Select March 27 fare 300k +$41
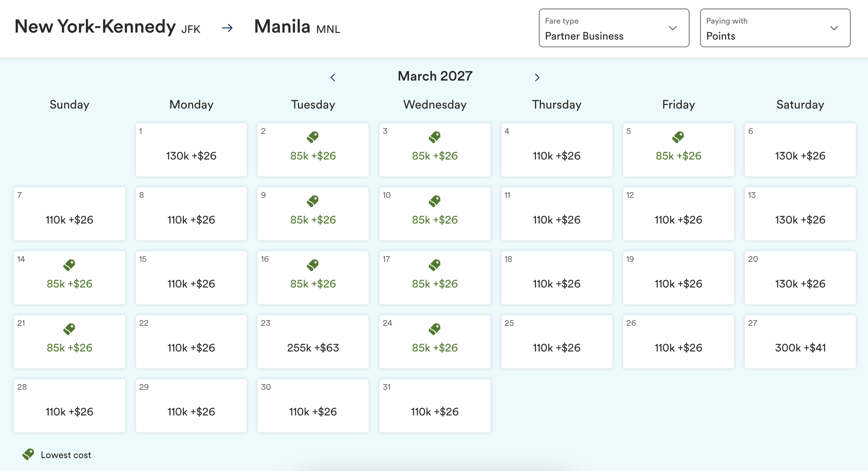 coord(800,342)
